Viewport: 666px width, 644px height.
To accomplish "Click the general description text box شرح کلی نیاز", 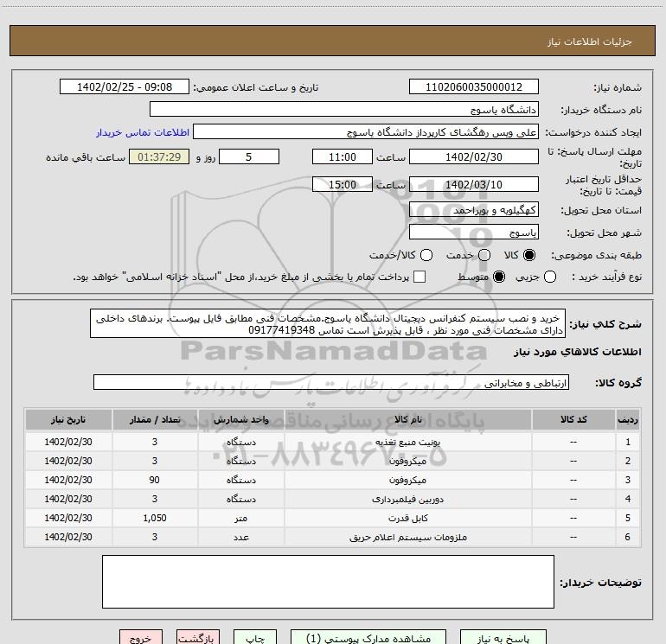I will 328,323.
